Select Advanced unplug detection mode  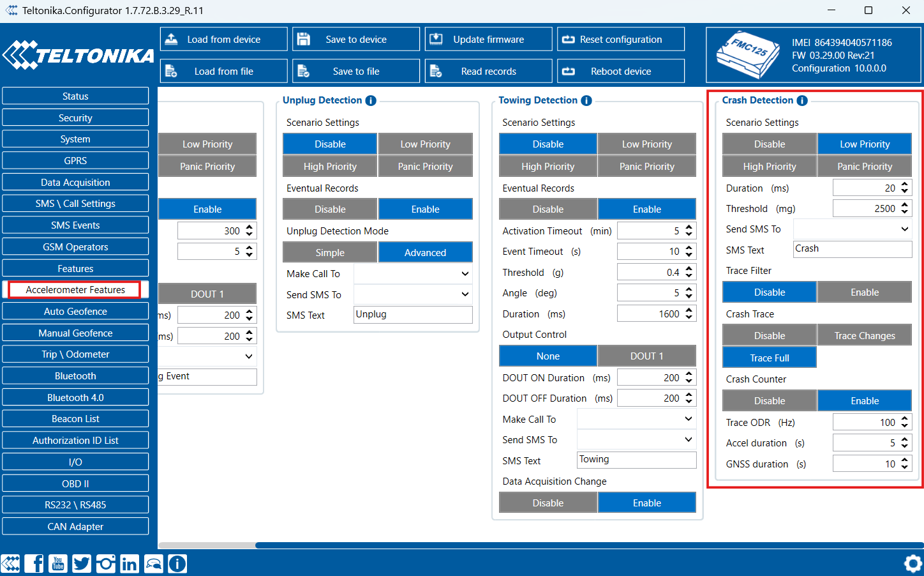tap(426, 252)
